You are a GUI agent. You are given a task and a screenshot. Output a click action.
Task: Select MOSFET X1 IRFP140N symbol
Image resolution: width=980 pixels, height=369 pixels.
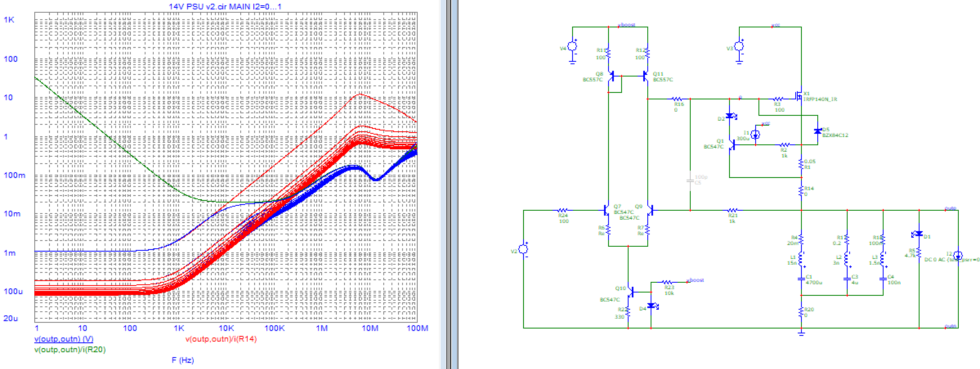799,97
